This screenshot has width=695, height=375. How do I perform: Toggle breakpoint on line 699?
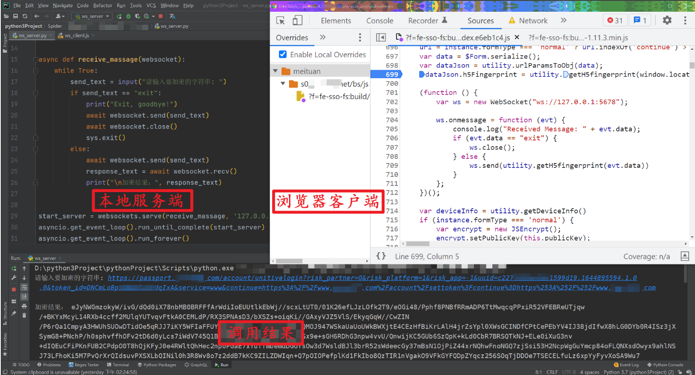click(x=391, y=74)
